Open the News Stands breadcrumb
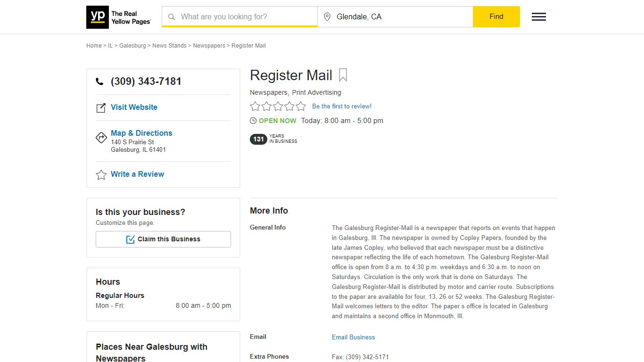This screenshot has height=362, width=644. pos(169,46)
